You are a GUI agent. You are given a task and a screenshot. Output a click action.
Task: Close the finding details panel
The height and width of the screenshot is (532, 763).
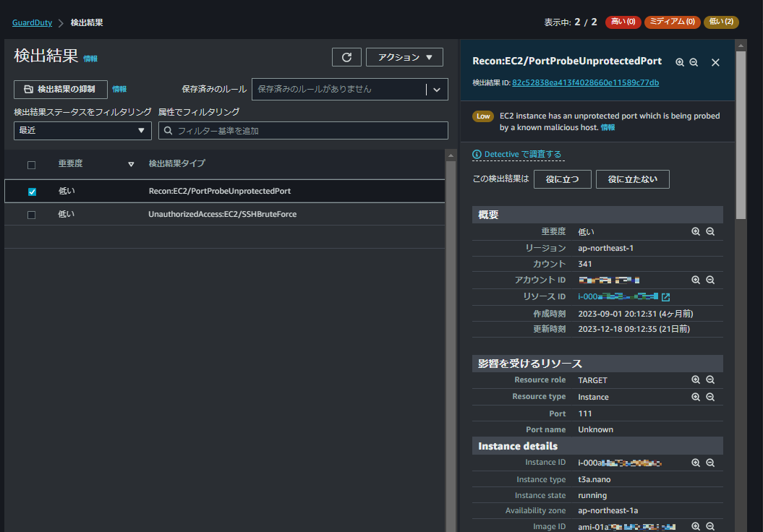click(x=715, y=62)
